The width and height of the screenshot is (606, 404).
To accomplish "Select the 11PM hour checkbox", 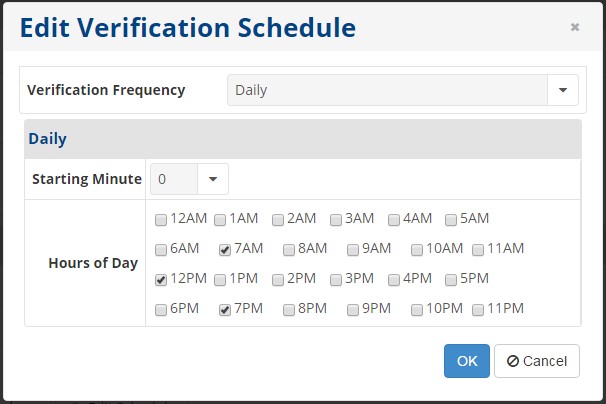I will [478, 310].
